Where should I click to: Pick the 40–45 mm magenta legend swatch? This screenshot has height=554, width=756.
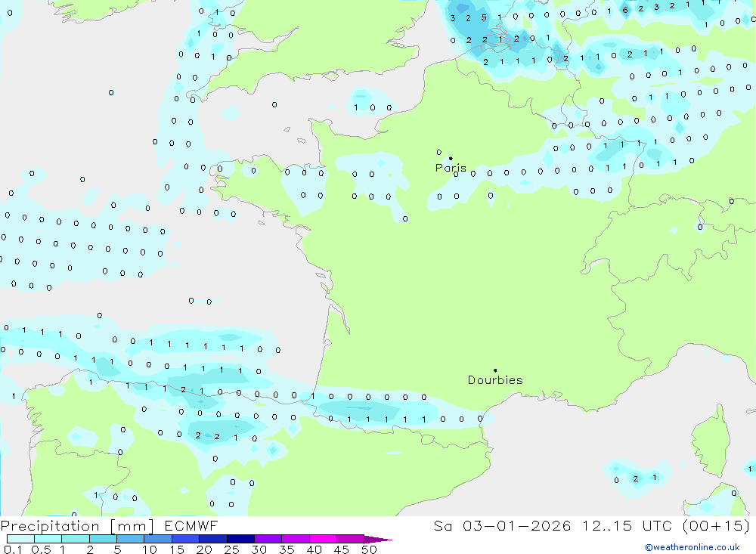pyautogui.click(x=323, y=539)
